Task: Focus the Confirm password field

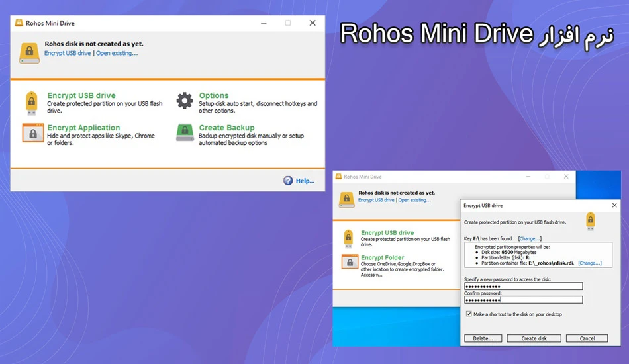Action: (x=524, y=299)
